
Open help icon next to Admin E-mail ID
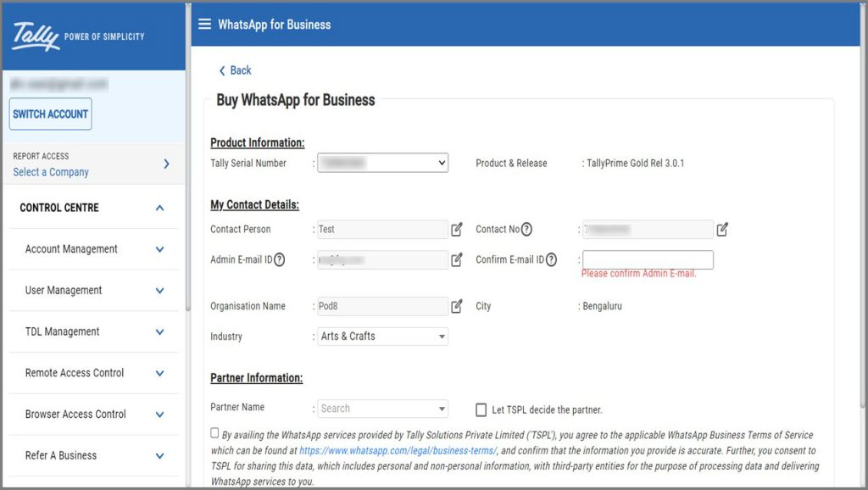[280, 259]
